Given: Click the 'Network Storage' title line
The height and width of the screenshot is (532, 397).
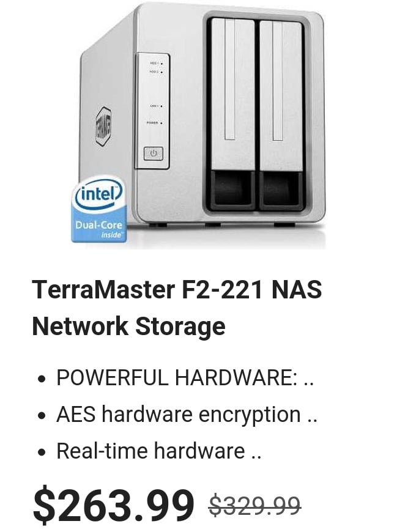Looking at the screenshot, I should tap(128, 326).
